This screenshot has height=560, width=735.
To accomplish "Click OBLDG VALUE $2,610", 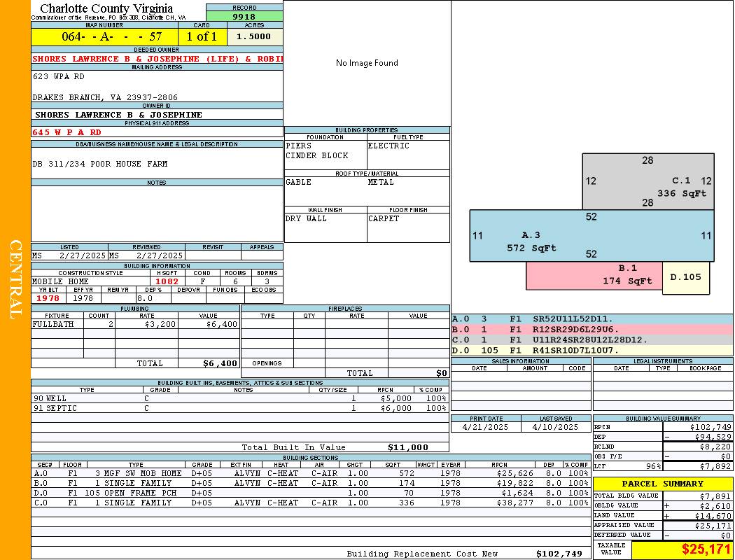I will [715, 506].
